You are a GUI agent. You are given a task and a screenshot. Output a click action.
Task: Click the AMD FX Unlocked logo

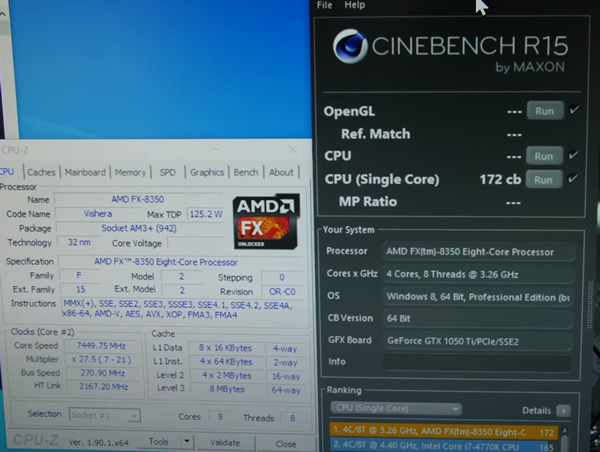click(x=266, y=221)
